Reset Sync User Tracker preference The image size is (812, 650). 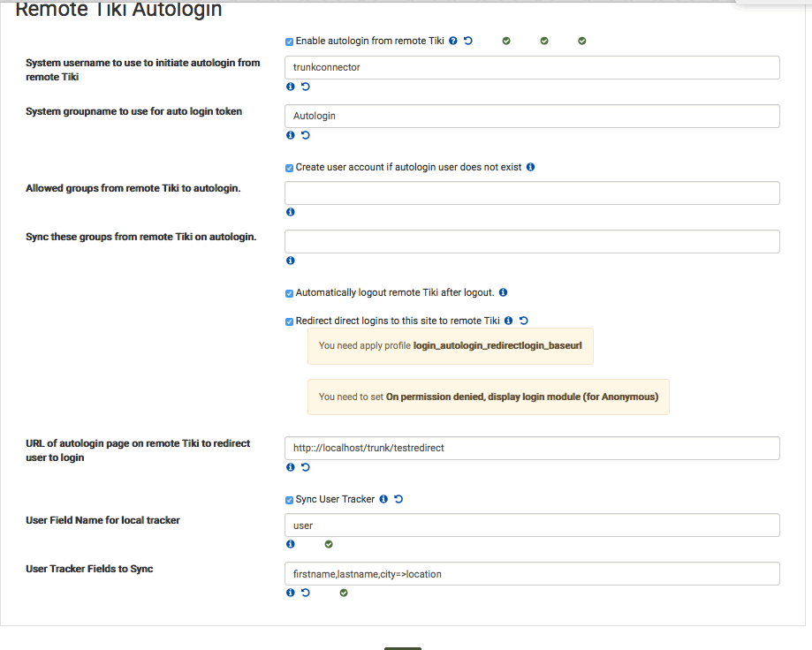(x=398, y=499)
